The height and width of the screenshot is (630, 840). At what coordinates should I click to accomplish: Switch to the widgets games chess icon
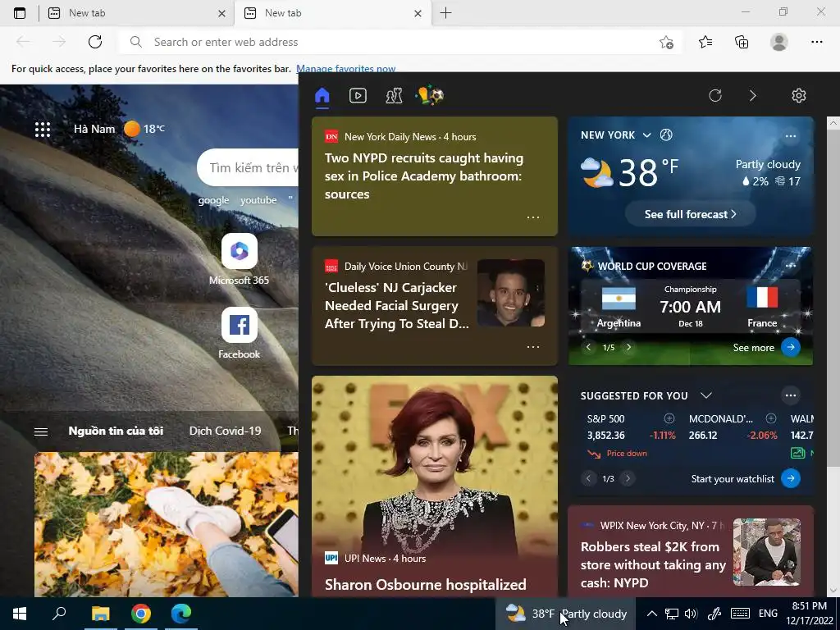click(x=394, y=96)
